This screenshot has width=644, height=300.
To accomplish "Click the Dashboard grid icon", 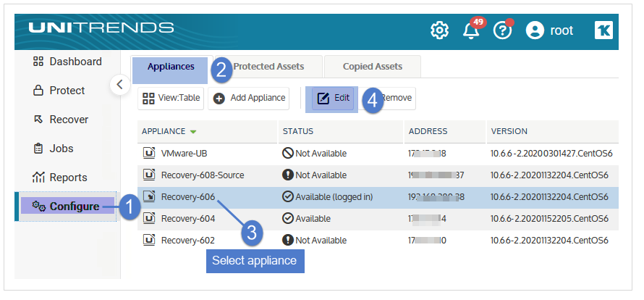I will pos(38,62).
